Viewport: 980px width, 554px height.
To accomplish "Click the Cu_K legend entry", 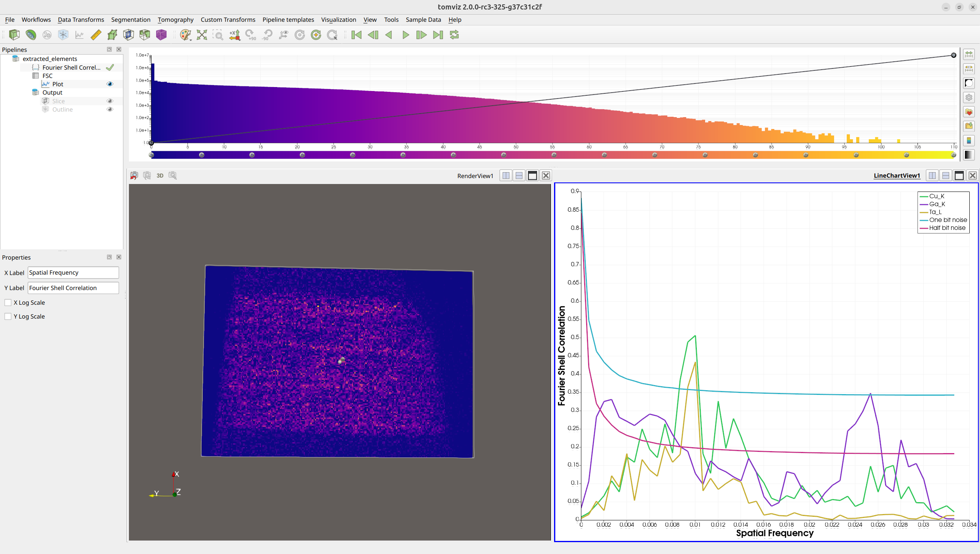I will point(933,196).
